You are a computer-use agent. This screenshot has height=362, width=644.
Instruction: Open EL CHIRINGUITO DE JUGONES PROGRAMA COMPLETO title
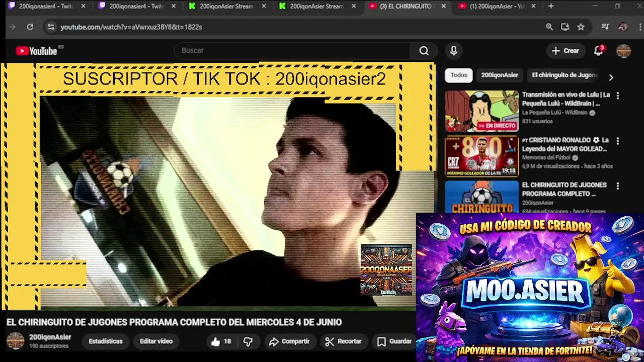(x=564, y=189)
